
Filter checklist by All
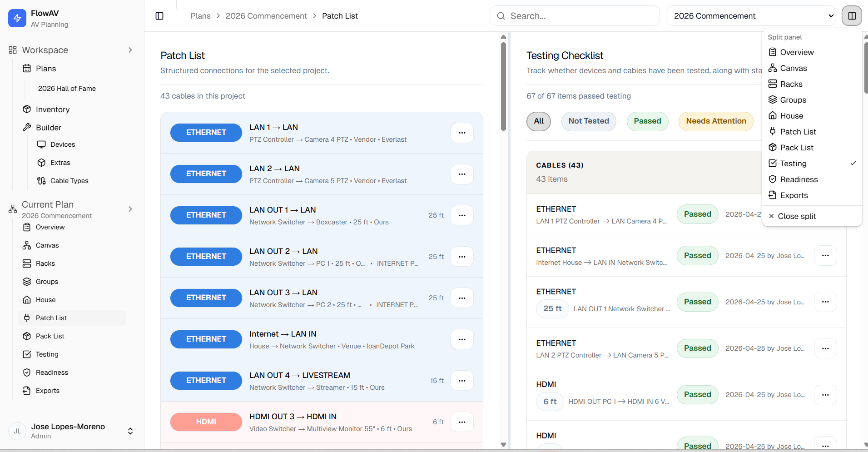click(x=539, y=121)
